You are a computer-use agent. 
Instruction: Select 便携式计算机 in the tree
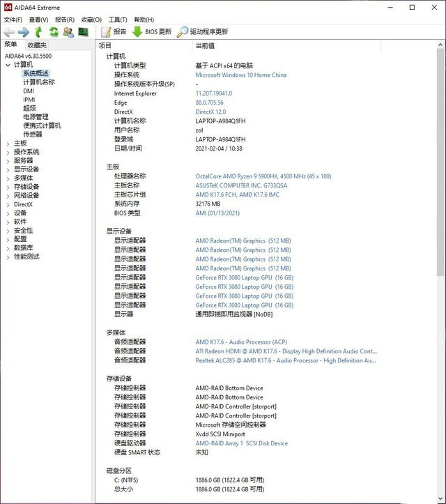[42, 125]
